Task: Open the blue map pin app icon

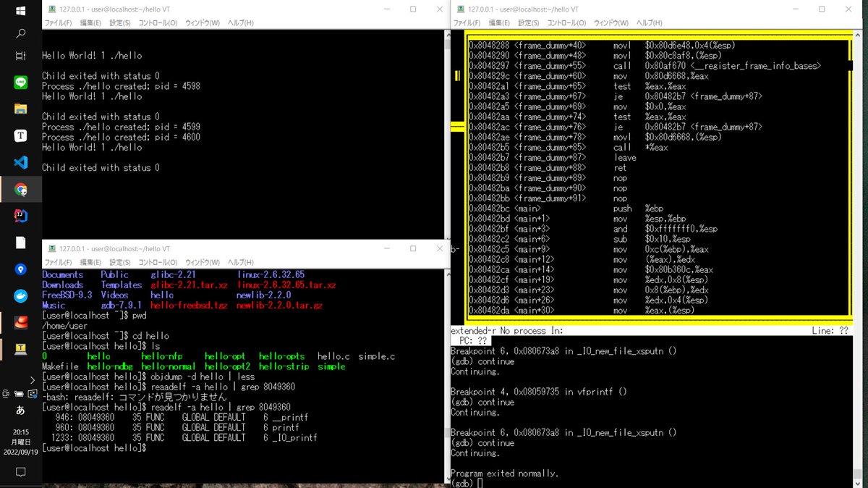Action: (x=20, y=269)
